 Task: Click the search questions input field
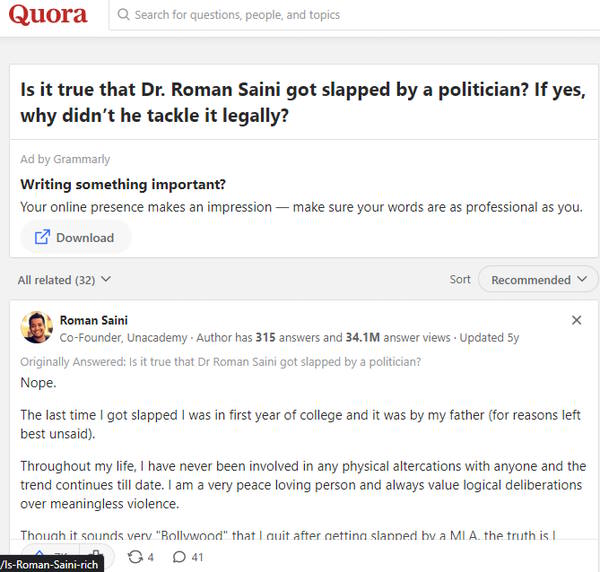300,15
